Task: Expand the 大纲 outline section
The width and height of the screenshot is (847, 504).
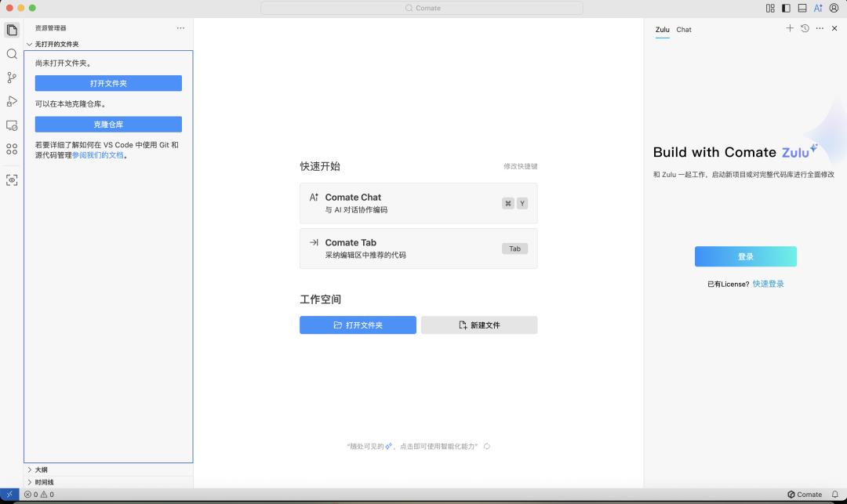Action: pyautogui.click(x=108, y=470)
